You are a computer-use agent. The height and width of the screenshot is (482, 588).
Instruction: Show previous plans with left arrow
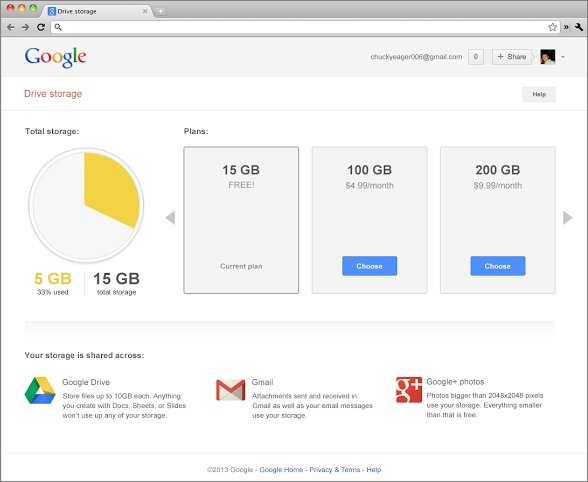coord(171,218)
